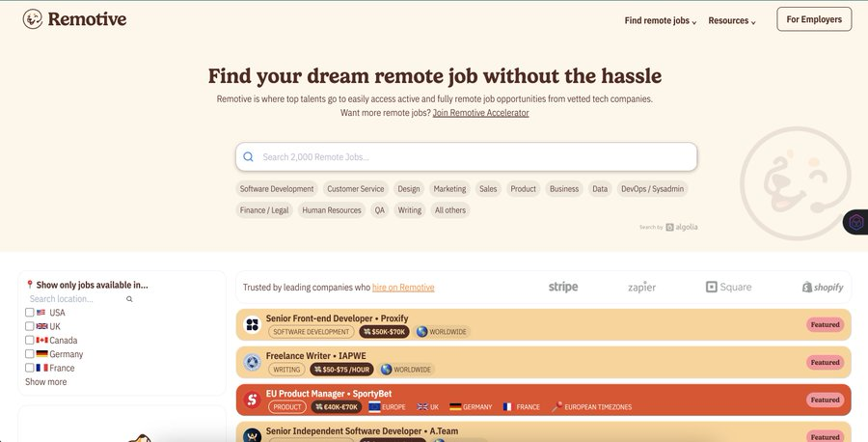Click the EU flag icon on SportyBet job
The width and height of the screenshot is (868, 442).
coord(374,407)
